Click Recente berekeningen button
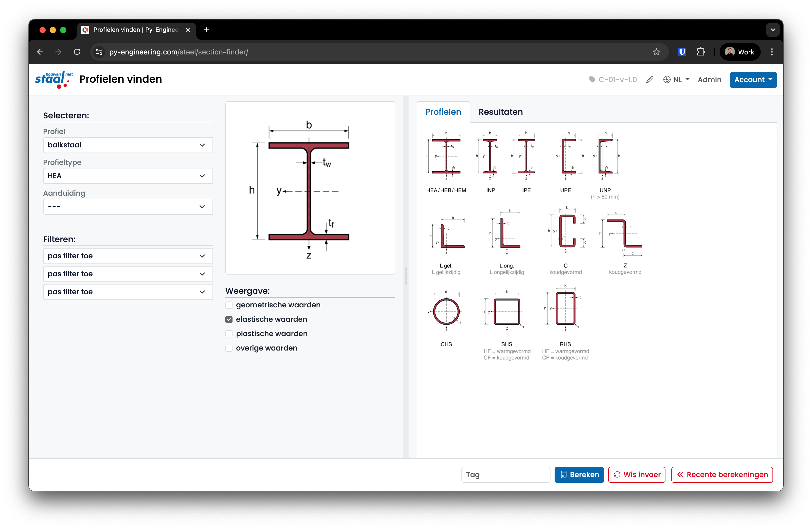 [722, 474]
